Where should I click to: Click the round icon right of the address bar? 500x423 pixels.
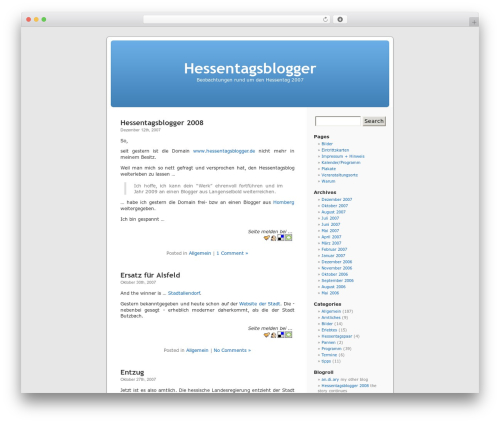[340, 19]
